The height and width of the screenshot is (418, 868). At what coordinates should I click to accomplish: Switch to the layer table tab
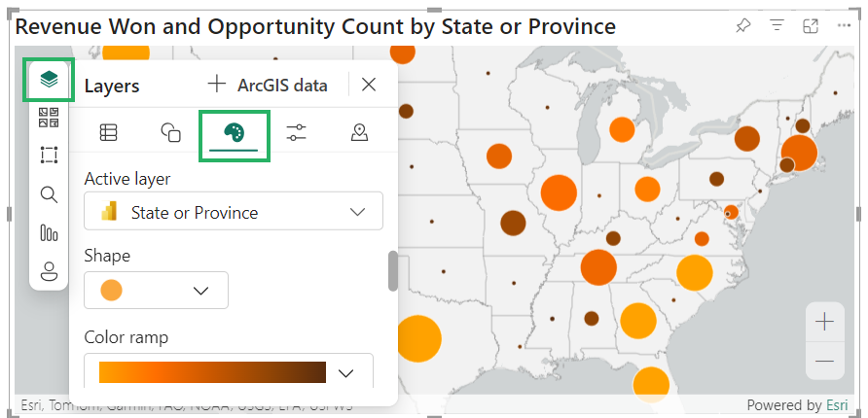108,133
